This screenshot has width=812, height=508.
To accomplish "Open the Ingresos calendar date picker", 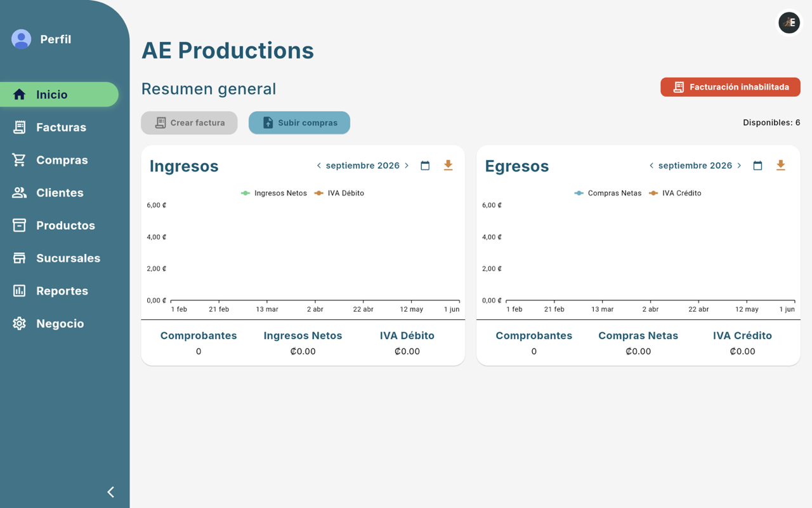I will click(425, 166).
